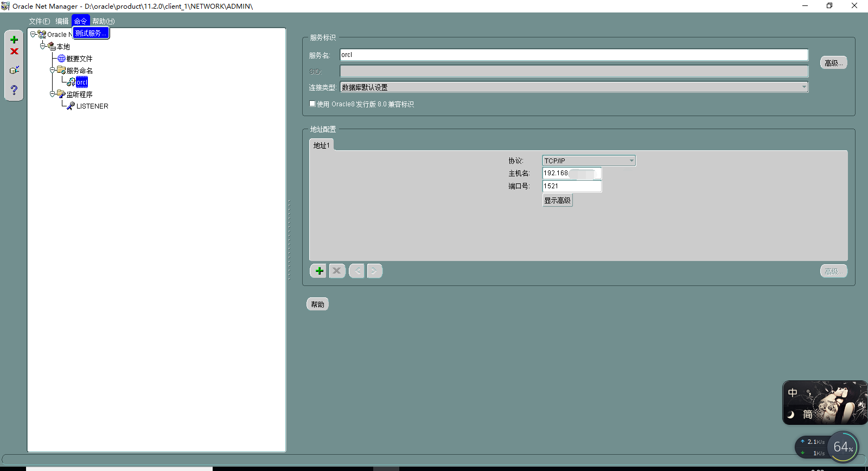
Task: Enable the Oracle8 8.0 compatible identifier checkbox
Action: coord(312,104)
